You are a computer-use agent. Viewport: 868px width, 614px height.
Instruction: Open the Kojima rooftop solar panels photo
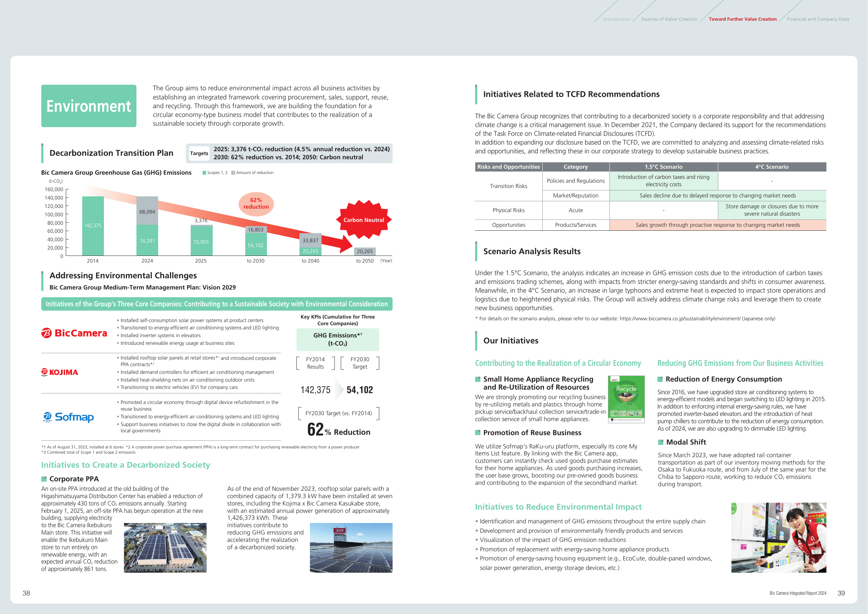(x=351, y=547)
